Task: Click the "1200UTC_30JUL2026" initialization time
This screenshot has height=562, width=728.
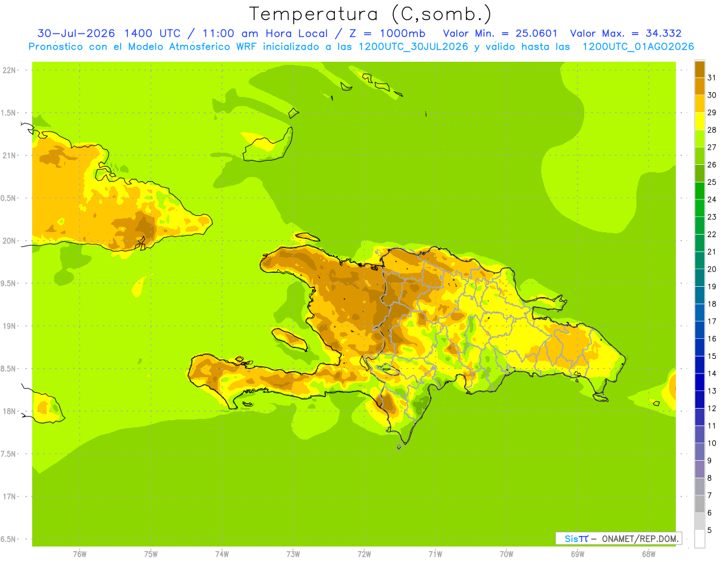Action: [x=413, y=46]
